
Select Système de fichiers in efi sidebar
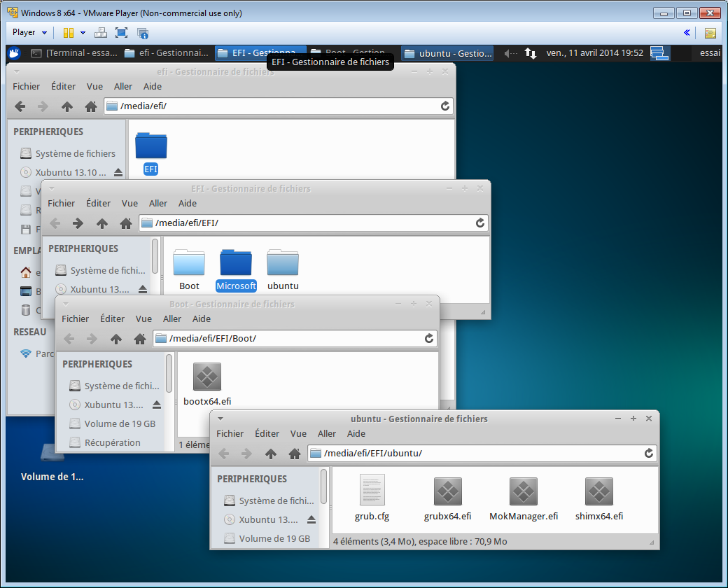coord(68,154)
